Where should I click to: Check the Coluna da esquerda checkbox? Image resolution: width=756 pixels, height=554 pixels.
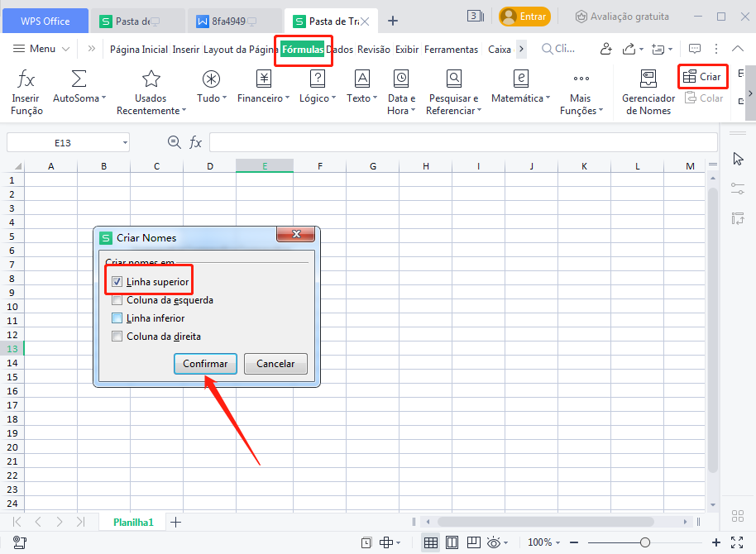click(117, 300)
